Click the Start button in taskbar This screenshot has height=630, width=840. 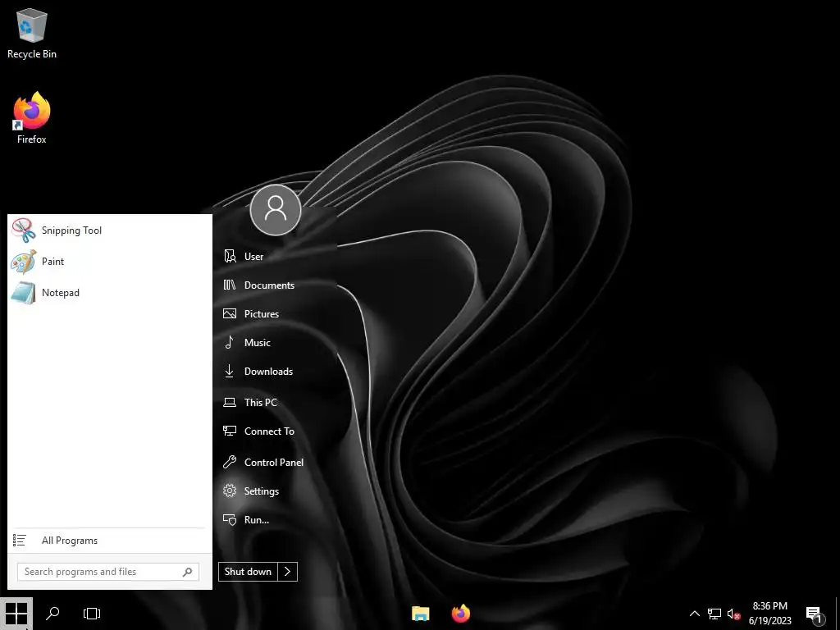16,614
